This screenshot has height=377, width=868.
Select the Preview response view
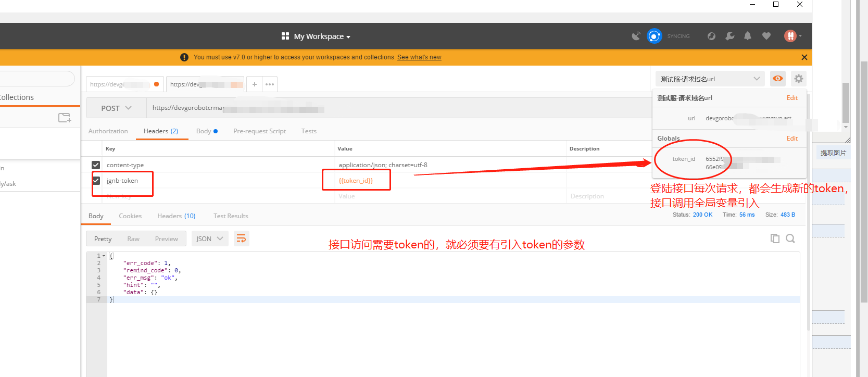(167, 239)
